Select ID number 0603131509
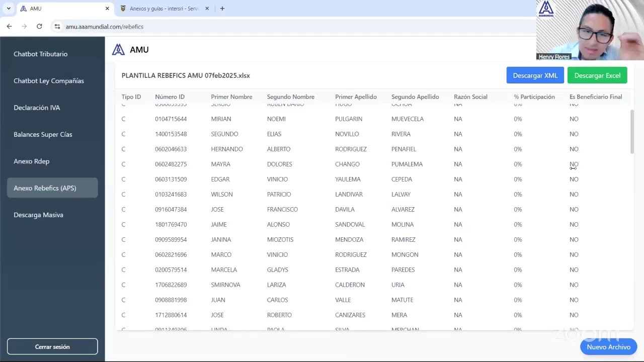Screen dimensions: 644x362 171,179
